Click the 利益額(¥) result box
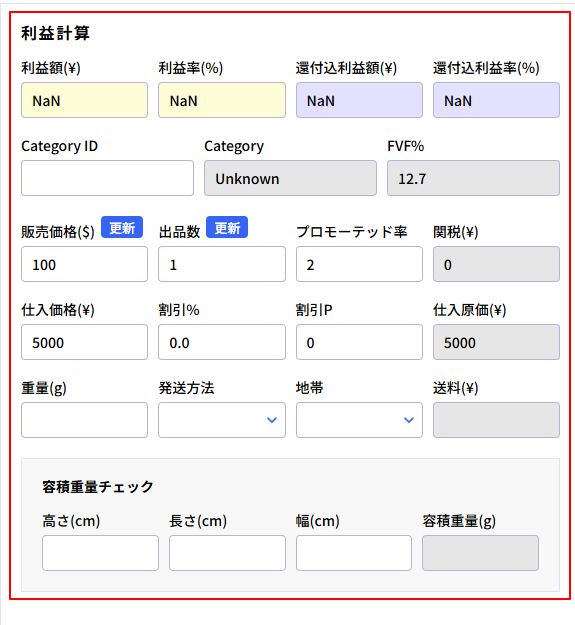 pyautogui.click(x=84, y=100)
